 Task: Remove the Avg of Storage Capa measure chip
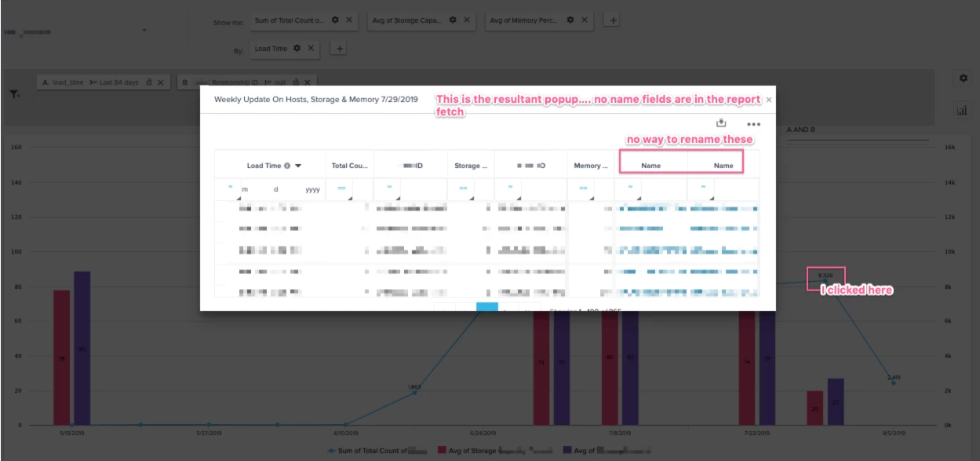point(467,20)
